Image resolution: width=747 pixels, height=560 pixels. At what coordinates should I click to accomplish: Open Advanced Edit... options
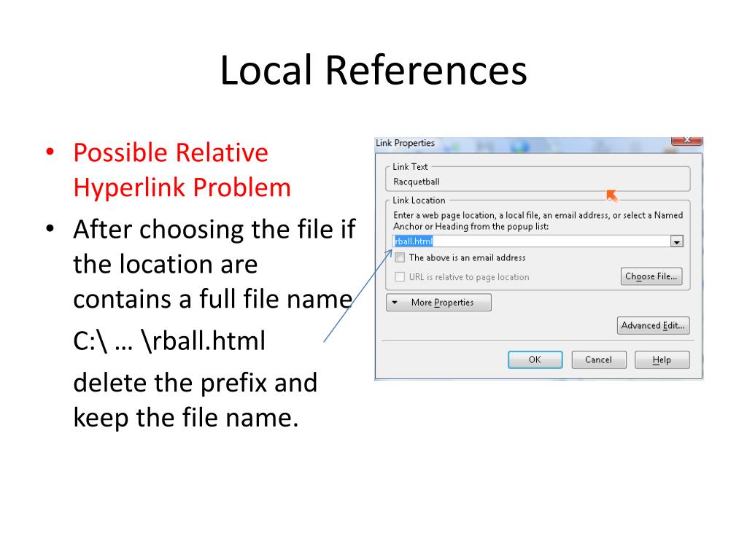click(x=653, y=325)
